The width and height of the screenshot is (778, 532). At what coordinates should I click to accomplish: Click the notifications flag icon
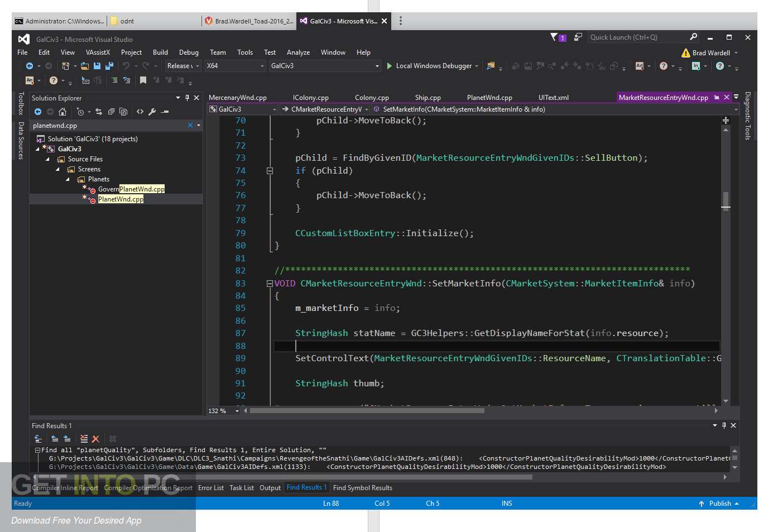click(x=554, y=37)
